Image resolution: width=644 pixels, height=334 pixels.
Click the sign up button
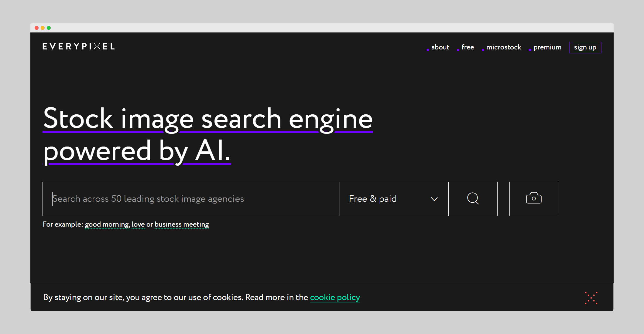coord(585,48)
